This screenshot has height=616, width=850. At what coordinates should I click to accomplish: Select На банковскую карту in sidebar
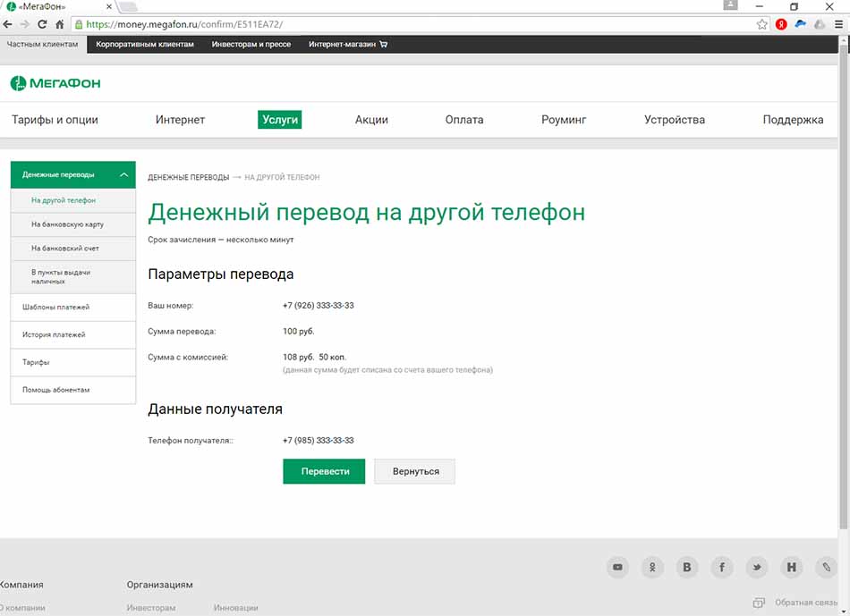pyautogui.click(x=73, y=224)
